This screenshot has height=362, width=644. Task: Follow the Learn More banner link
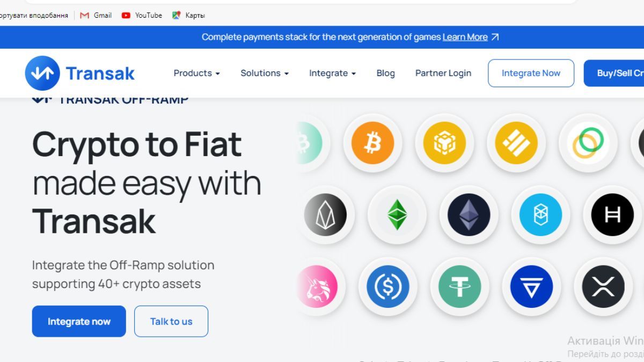465,37
